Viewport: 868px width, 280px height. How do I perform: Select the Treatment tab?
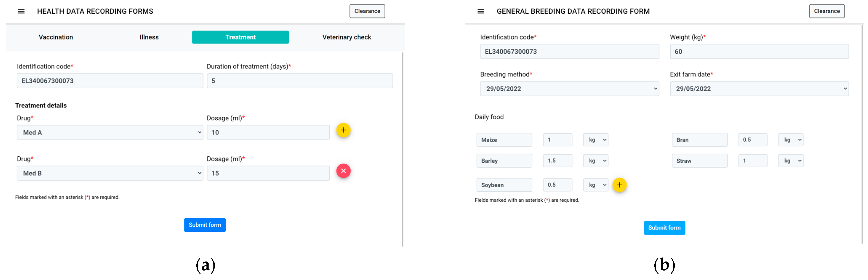(240, 37)
